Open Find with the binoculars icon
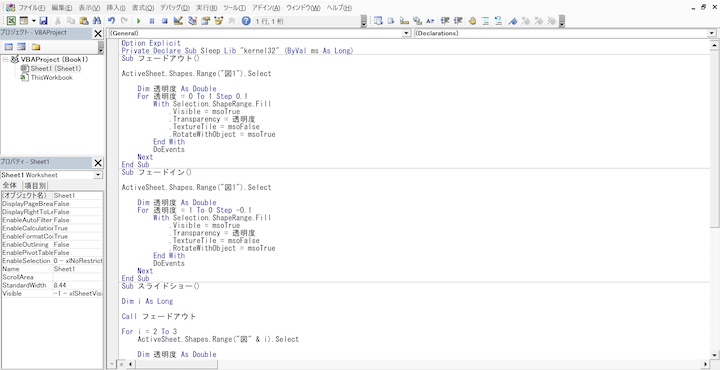Image resolution: width=720 pixels, height=370 pixels. click(x=96, y=21)
